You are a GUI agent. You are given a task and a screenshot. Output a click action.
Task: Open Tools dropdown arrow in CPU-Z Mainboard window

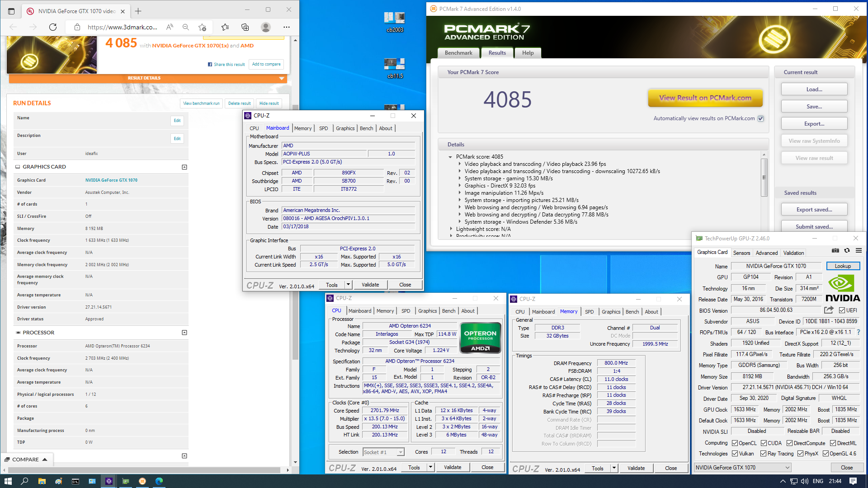(348, 285)
